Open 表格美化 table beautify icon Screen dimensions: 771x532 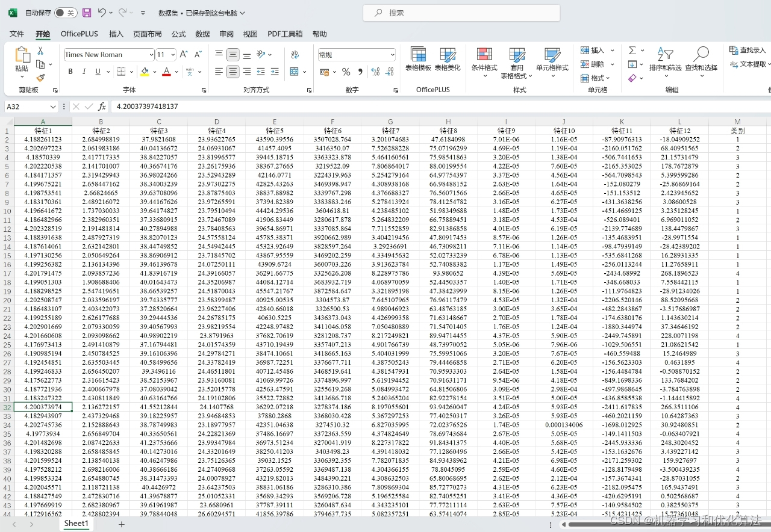(448, 59)
